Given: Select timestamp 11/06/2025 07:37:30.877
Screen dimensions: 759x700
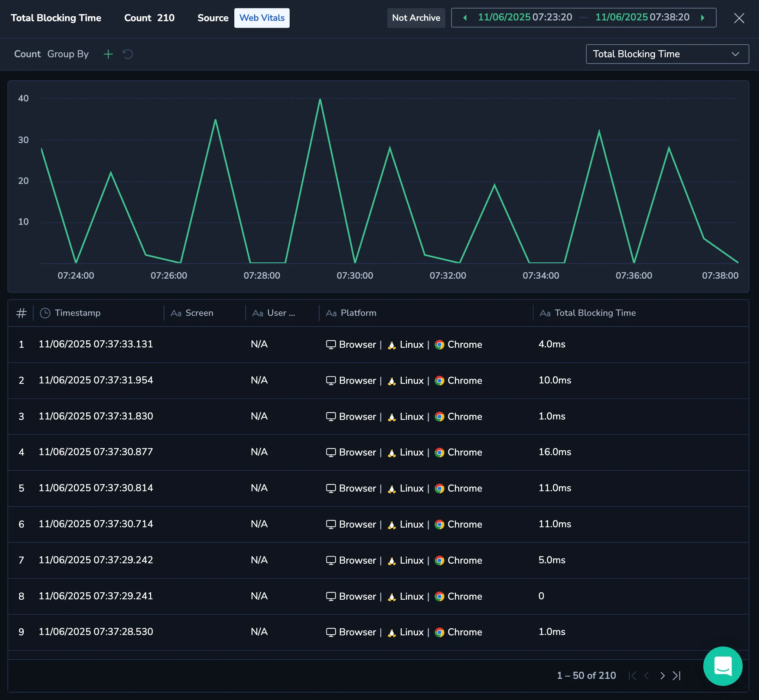Looking at the screenshot, I should click(96, 452).
